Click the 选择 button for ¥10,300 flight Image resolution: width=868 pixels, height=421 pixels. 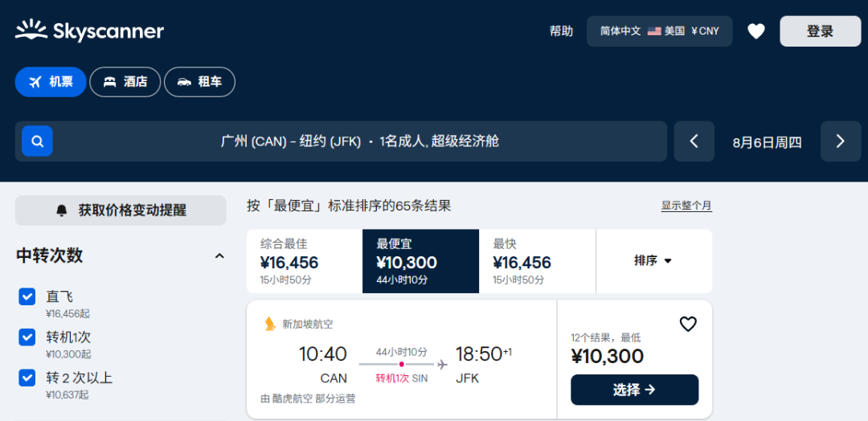(634, 390)
